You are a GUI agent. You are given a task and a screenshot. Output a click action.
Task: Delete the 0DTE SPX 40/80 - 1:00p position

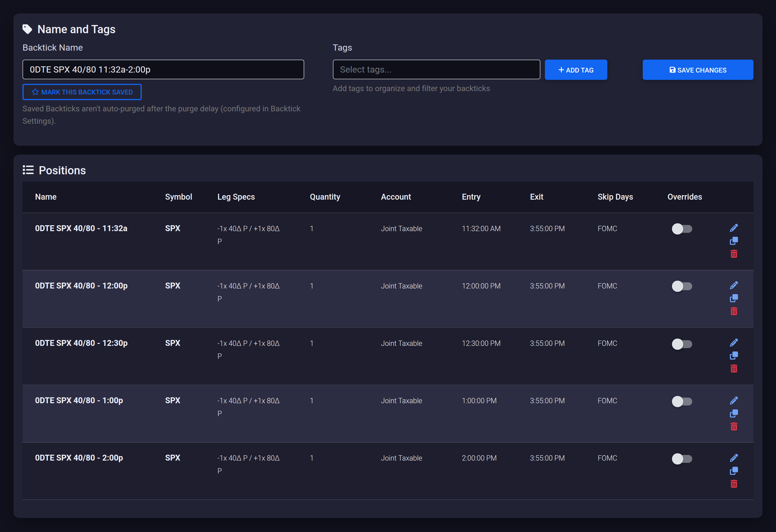pos(734,427)
